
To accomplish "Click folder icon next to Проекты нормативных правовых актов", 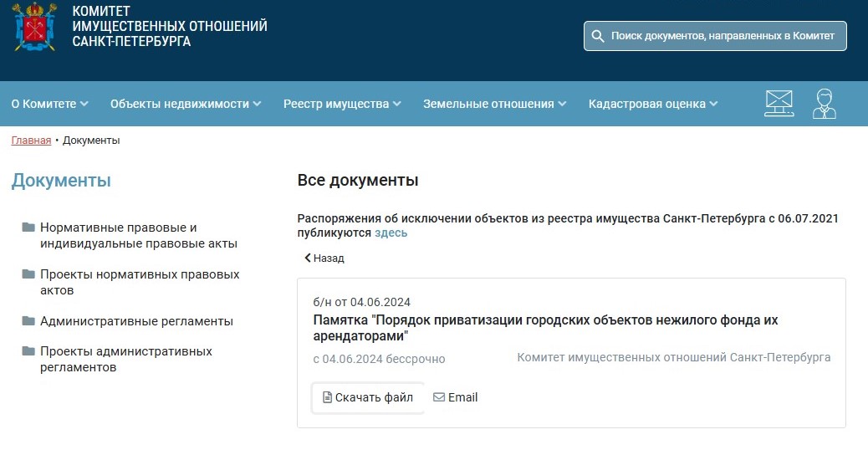I will tap(28, 274).
